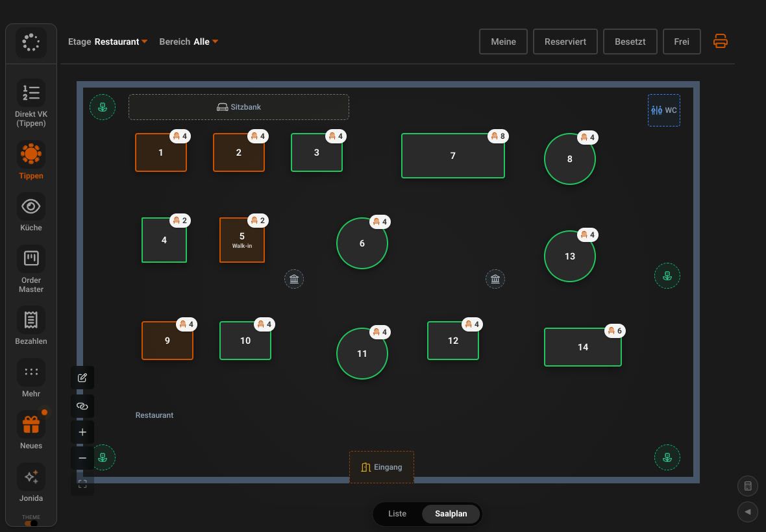Screen dimensions: 766x532
Task: Select round table 8
Action: pyautogui.click(x=569, y=158)
